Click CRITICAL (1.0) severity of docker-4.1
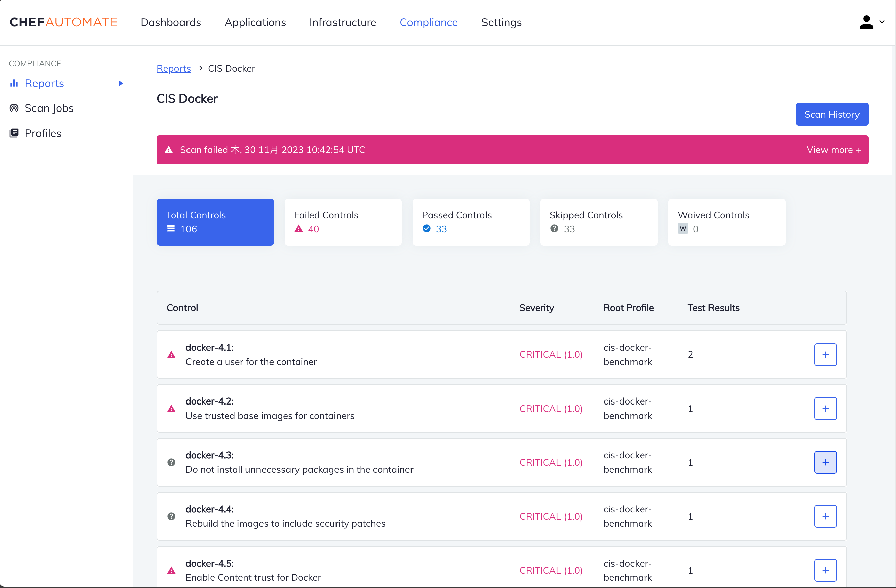Screen dimensions: 896x588 (x=551, y=355)
